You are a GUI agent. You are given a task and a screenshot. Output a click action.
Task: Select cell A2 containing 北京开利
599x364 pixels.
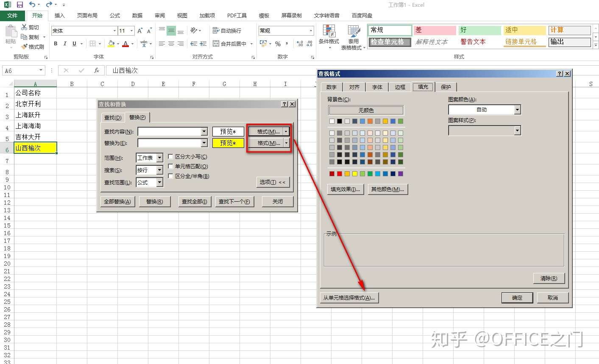35,104
